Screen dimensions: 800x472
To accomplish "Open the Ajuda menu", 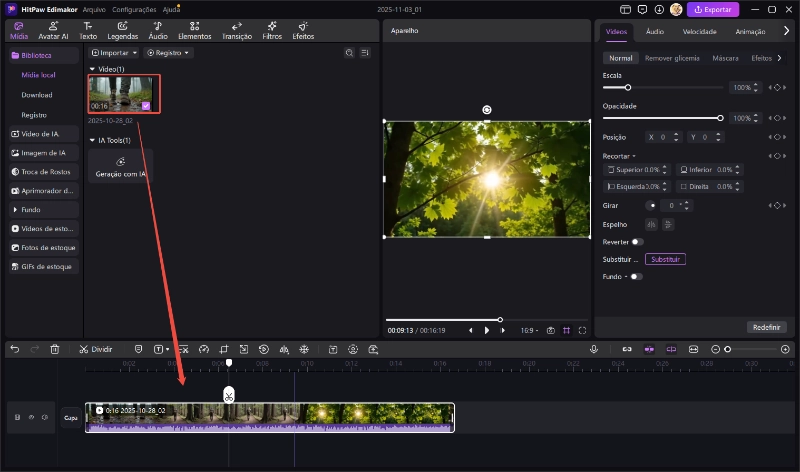I will tap(171, 10).
